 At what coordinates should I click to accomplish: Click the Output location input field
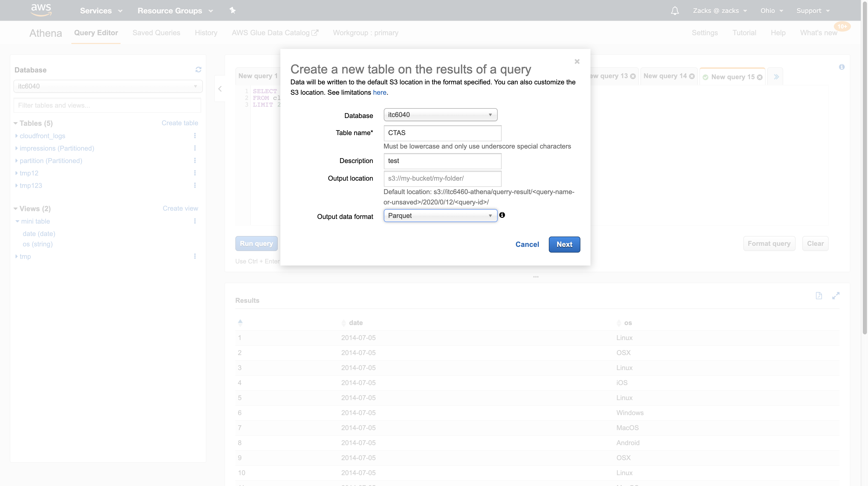[442, 178]
